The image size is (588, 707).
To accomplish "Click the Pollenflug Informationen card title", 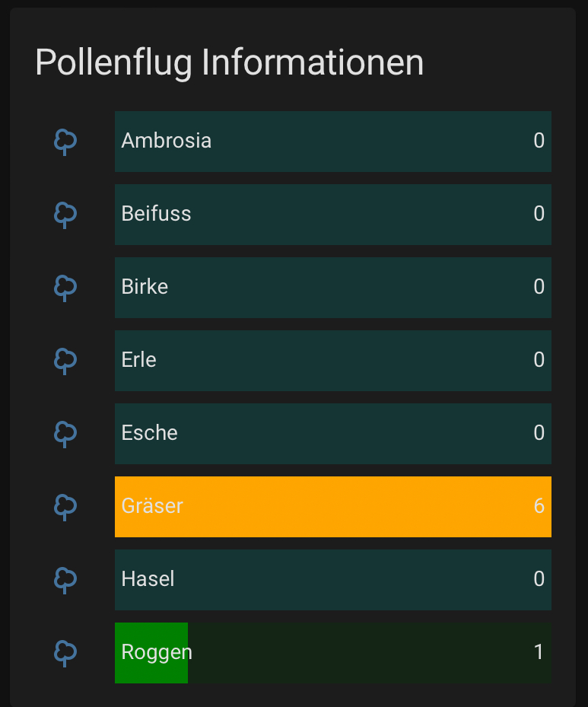I will click(229, 62).
